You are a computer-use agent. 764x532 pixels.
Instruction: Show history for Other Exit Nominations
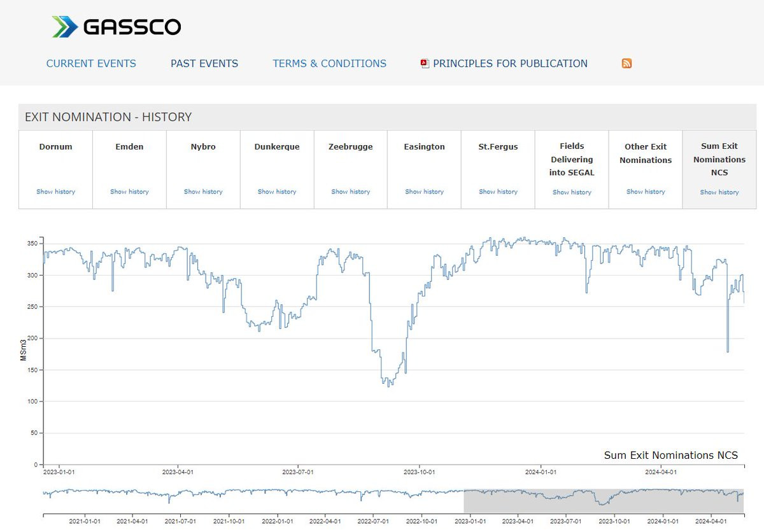646,192
